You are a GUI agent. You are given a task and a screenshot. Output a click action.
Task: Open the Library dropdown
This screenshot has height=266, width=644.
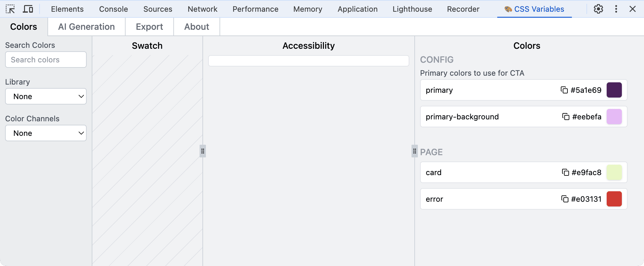(46, 96)
